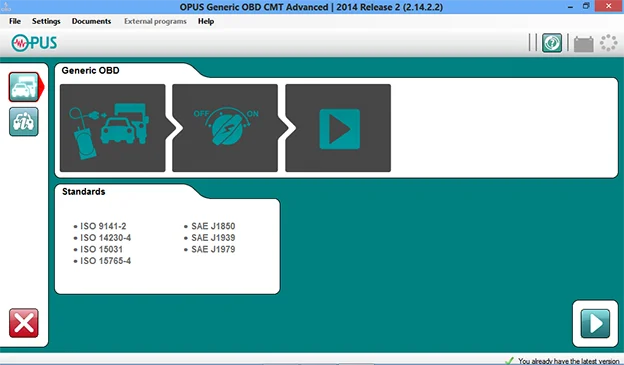Select the vehicle diagnostics sidebar icon

24,87
